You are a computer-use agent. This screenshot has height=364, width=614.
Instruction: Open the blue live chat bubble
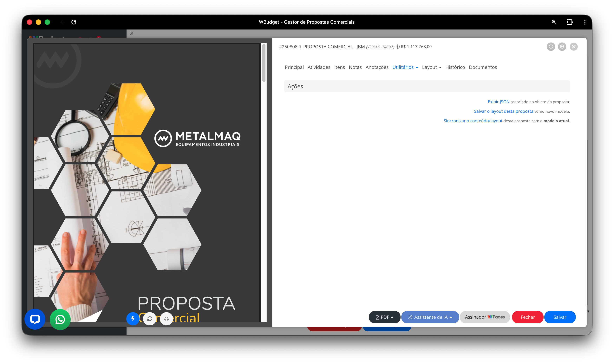(x=35, y=319)
